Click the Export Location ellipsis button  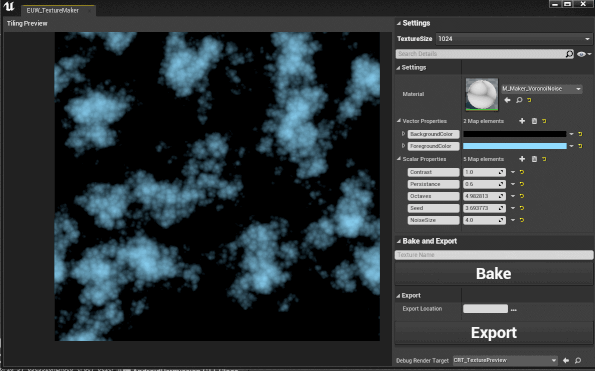pyautogui.click(x=513, y=310)
